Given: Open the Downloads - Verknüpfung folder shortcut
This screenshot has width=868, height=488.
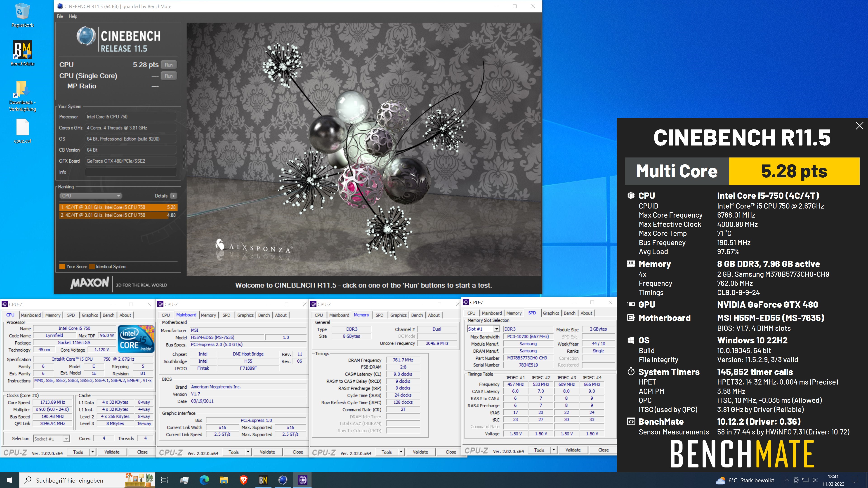Looking at the screenshot, I should tap(22, 96).
